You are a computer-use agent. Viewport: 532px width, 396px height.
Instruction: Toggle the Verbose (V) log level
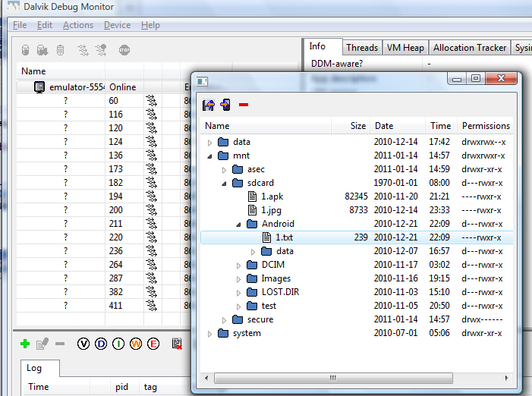[83, 344]
